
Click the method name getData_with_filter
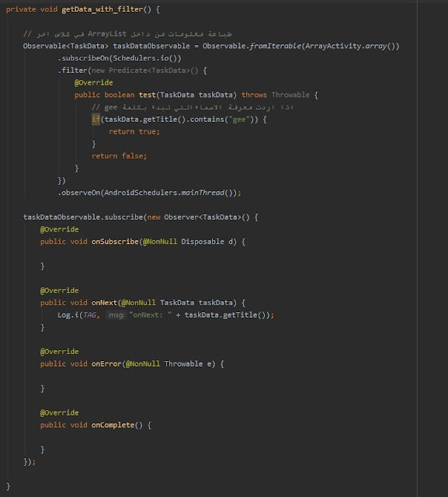coord(102,9)
